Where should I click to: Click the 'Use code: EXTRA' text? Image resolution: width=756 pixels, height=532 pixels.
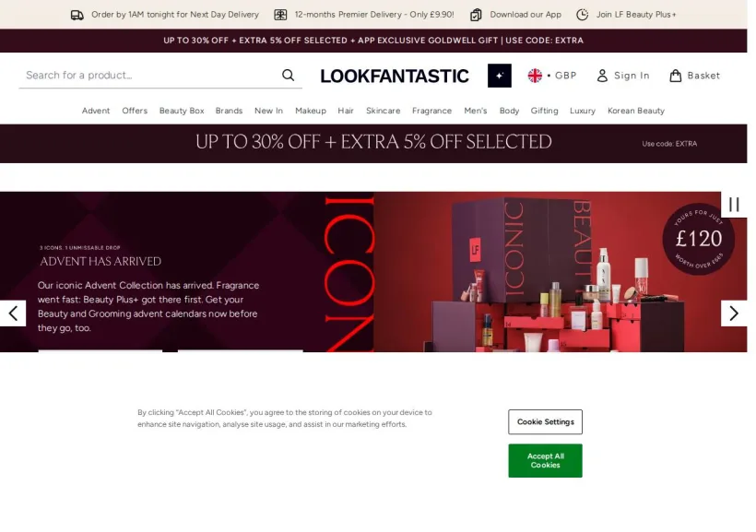pos(669,144)
